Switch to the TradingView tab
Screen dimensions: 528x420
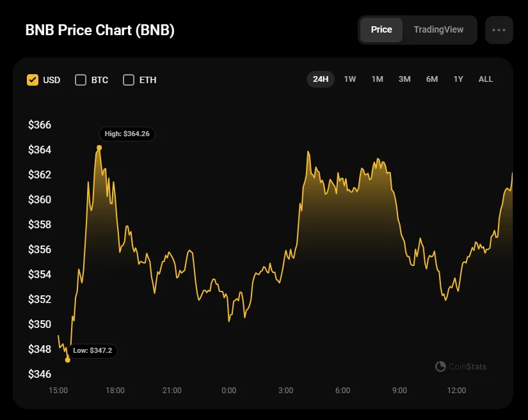click(438, 30)
